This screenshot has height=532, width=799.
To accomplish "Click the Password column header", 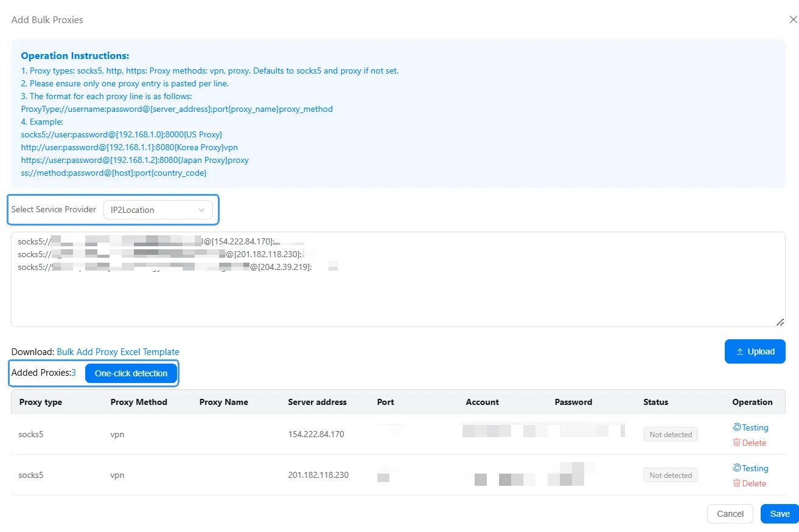I will tap(573, 402).
